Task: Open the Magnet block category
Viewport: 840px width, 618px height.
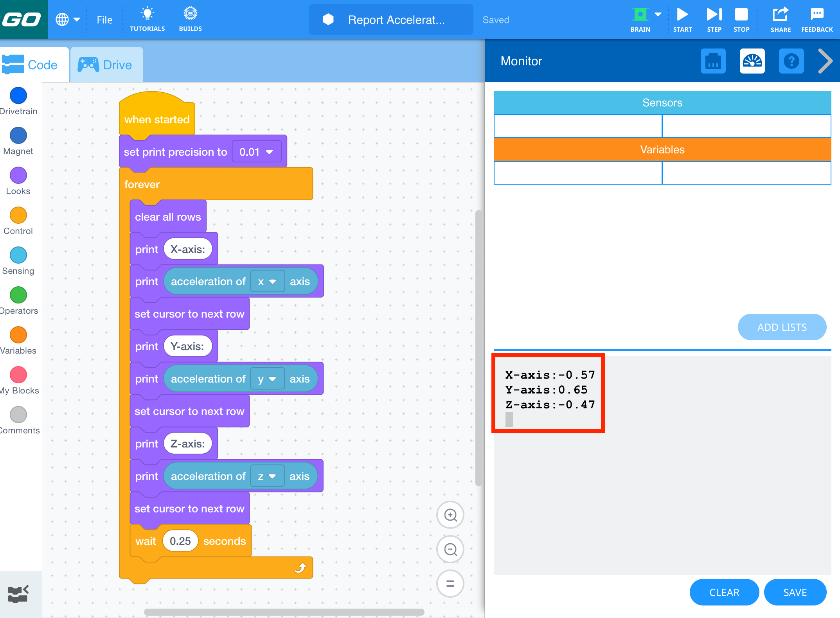Action: coord(18,135)
